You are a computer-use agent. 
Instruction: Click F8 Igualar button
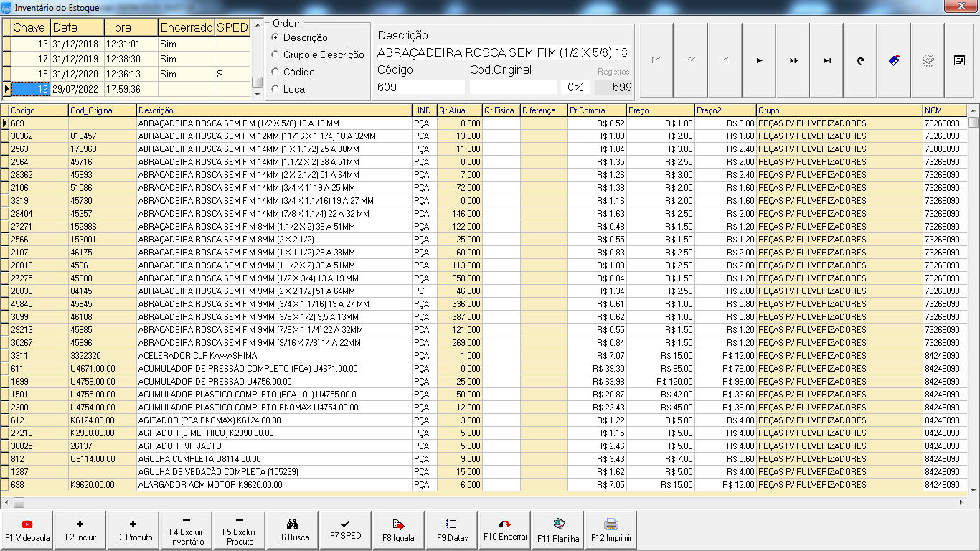click(x=399, y=530)
